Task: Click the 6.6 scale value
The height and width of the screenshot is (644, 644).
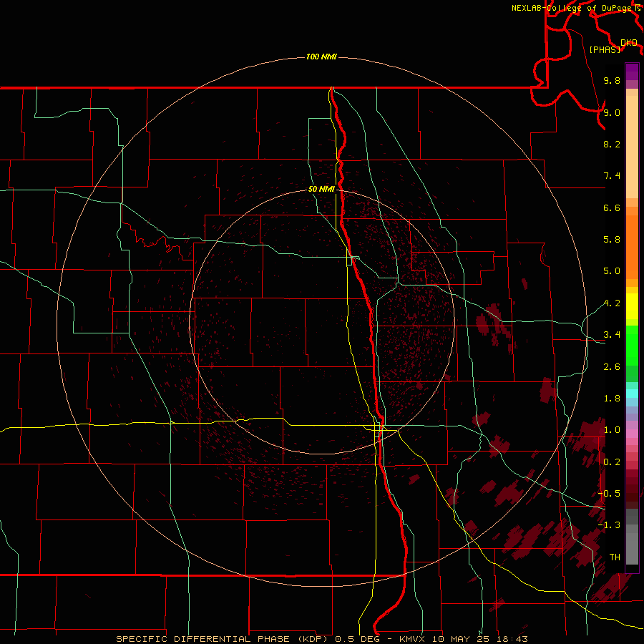Action: pyautogui.click(x=612, y=208)
